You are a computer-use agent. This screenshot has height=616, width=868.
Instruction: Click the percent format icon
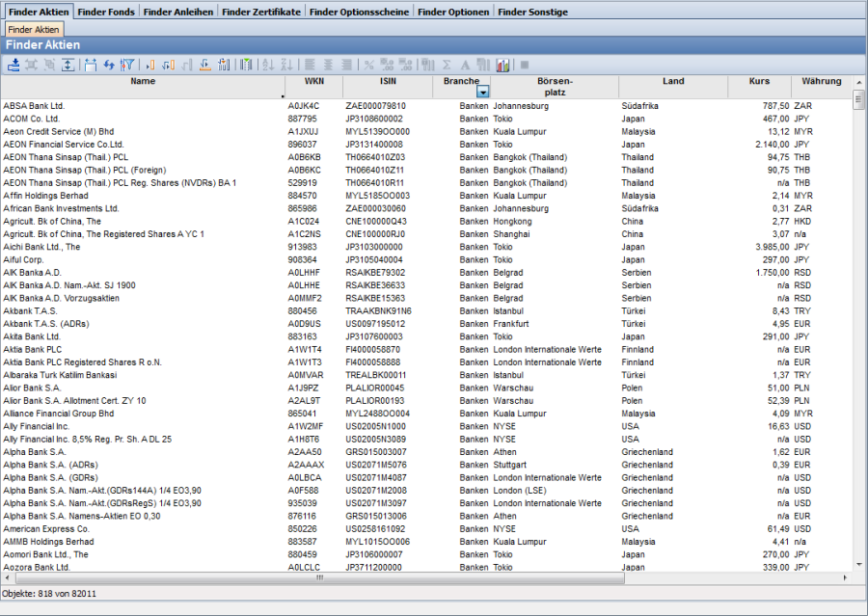coord(368,65)
